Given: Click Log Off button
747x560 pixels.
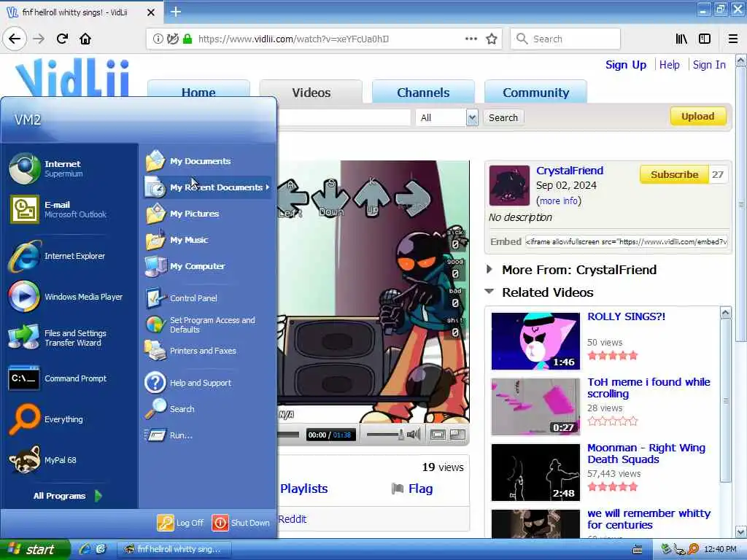Looking at the screenshot, I should coord(181,523).
